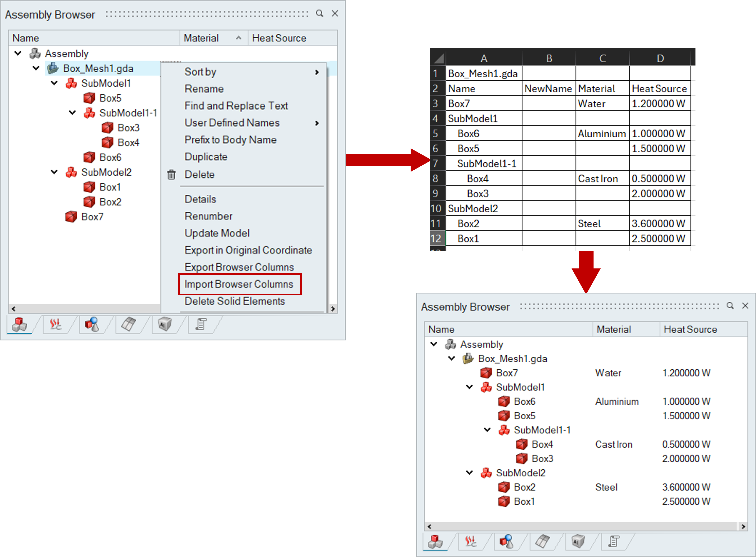The height and width of the screenshot is (557, 756).
Task: Collapse SubModel1-1 in lower-right tree
Action: 487,430
